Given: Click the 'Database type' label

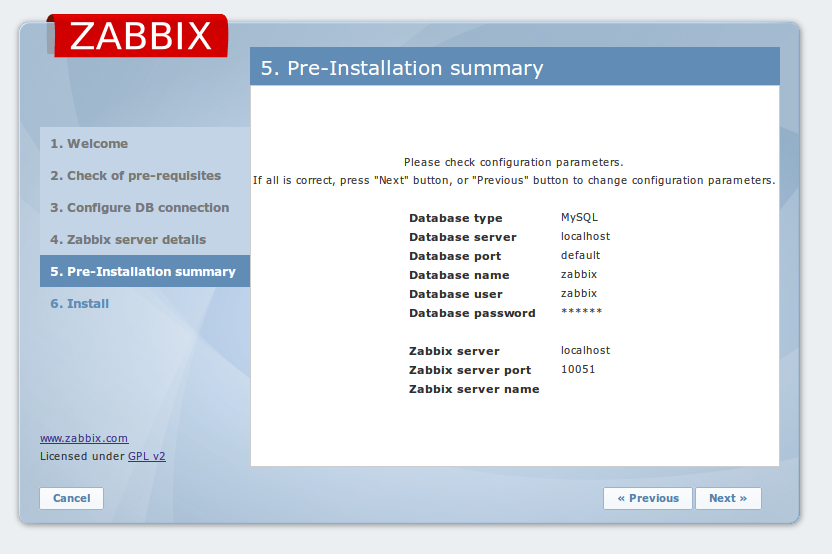Looking at the screenshot, I should pos(456,218).
